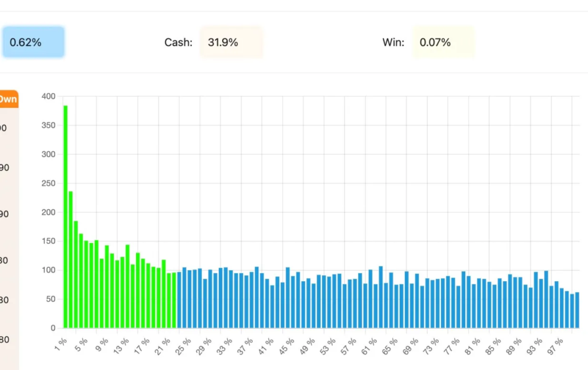Select the second-tallest green bar in chart

point(71,259)
